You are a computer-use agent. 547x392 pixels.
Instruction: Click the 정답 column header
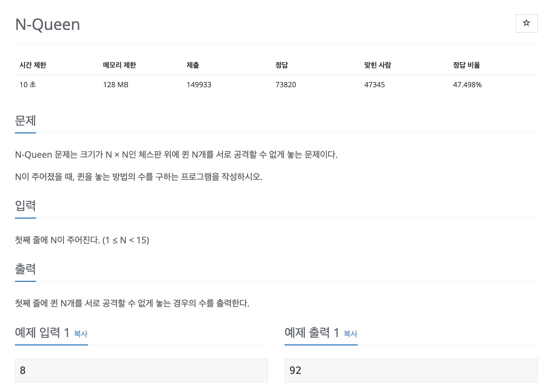pyautogui.click(x=281, y=65)
